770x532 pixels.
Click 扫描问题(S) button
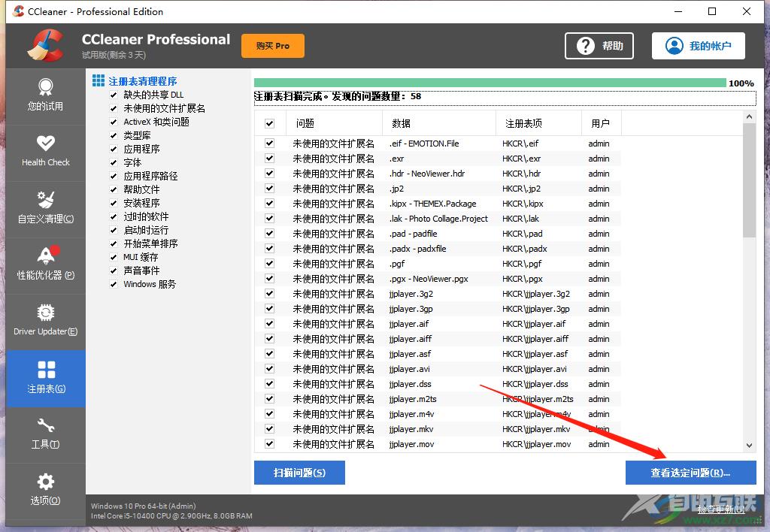[x=299, y=473]
